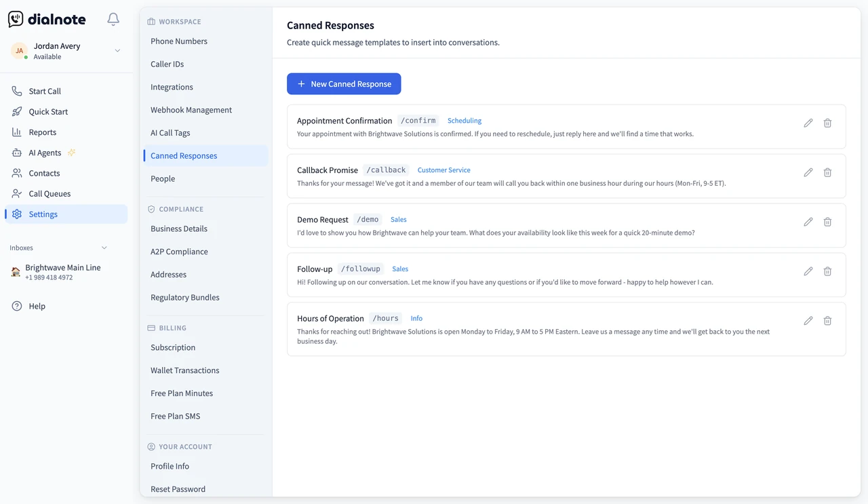Click the JA user avatar
868x504 pixels.
pyautogui.click(x=20, y=51)
